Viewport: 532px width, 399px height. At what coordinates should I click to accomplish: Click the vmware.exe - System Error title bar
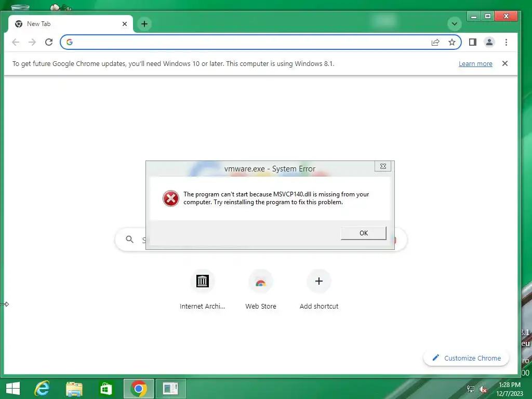pyautogui.click(x=270, y=169)
